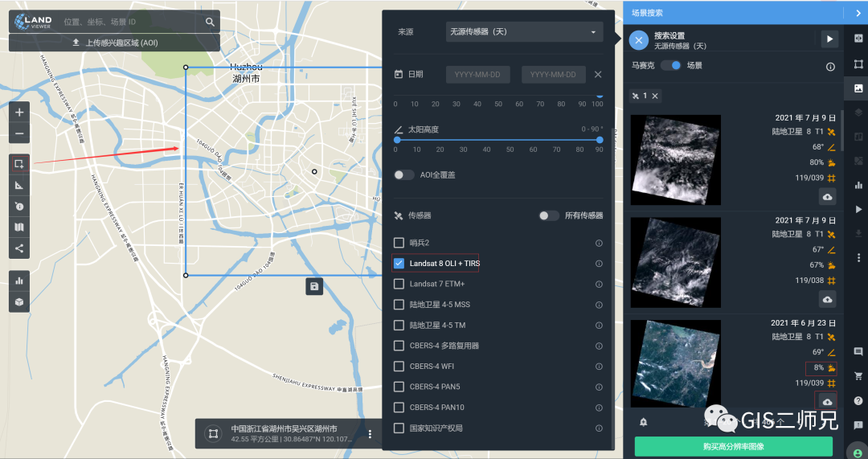Open the histogram icon in right sidebar
The width and height of the screenshot is (868, 459).
(x=858, y=185)
